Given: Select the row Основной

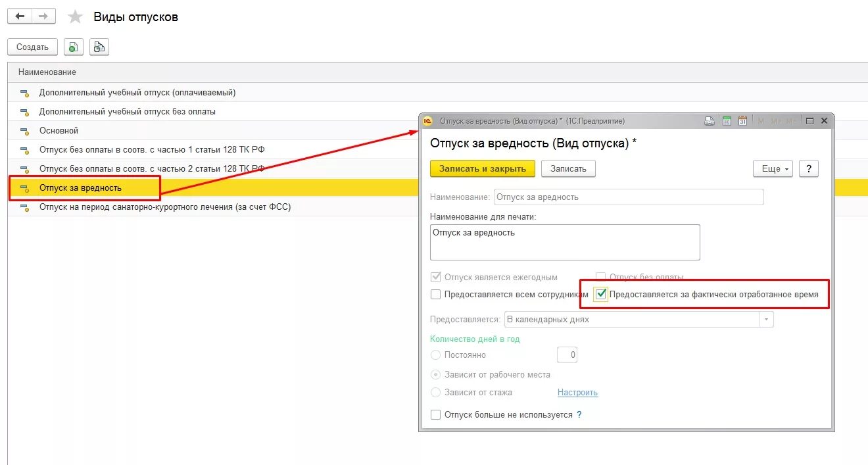Looking at the screenshot, I should [214, 131].
